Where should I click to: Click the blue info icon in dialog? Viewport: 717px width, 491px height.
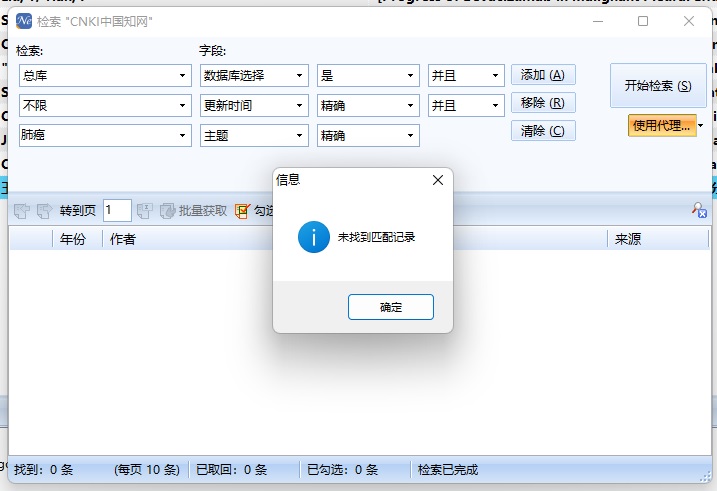click(x=313, y=237)
